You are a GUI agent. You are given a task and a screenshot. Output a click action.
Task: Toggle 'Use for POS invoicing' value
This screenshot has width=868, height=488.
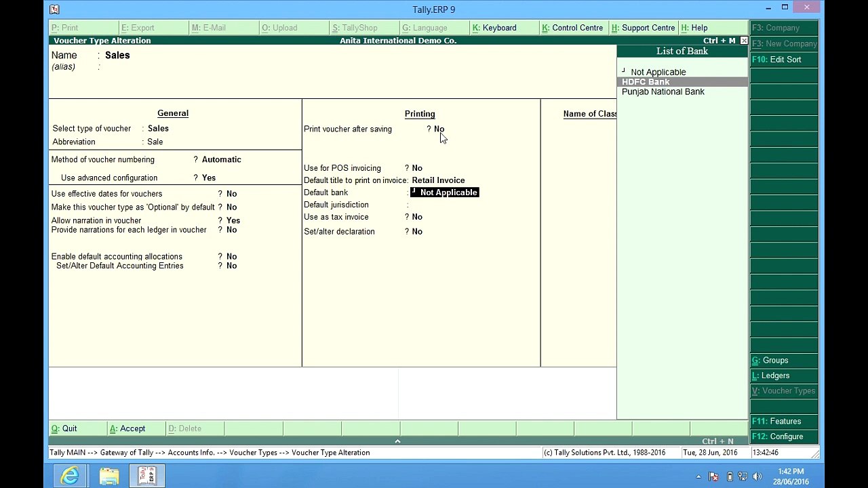(x=417, y=168)
